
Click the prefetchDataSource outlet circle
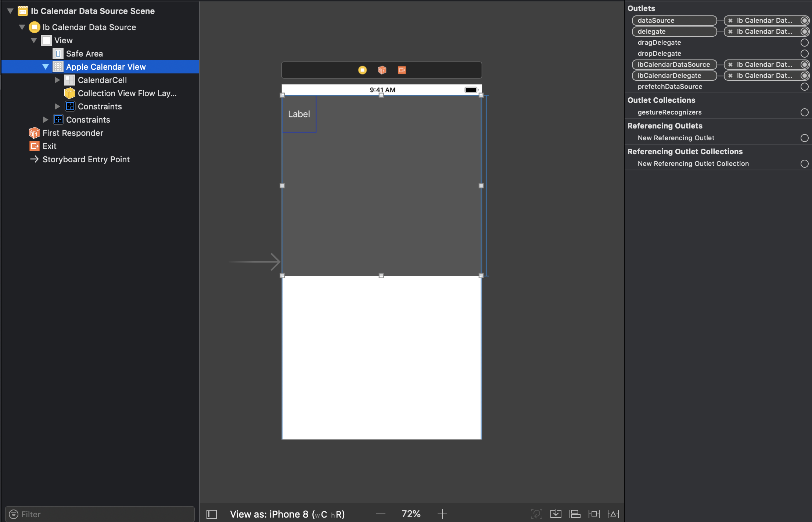[x=805, y=87]
